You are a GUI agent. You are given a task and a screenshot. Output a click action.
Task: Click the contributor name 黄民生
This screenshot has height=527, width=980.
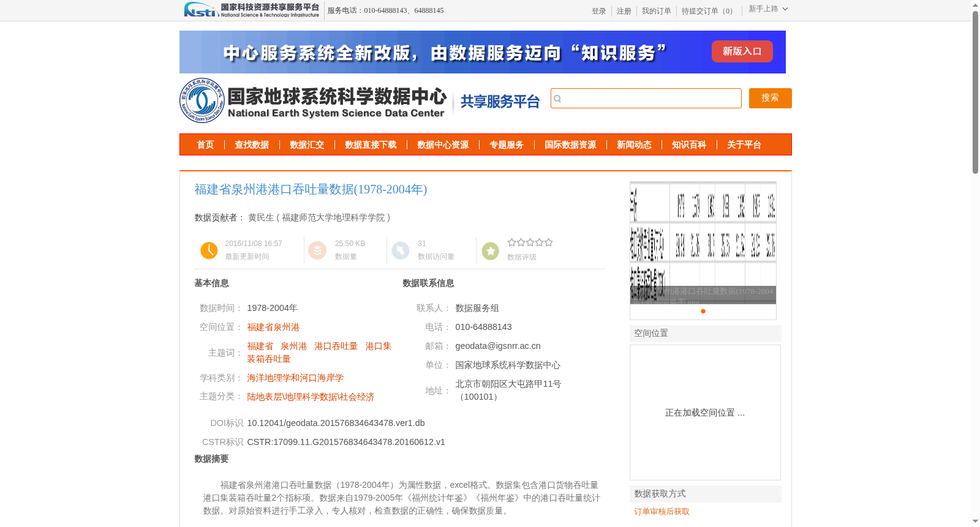261,218
